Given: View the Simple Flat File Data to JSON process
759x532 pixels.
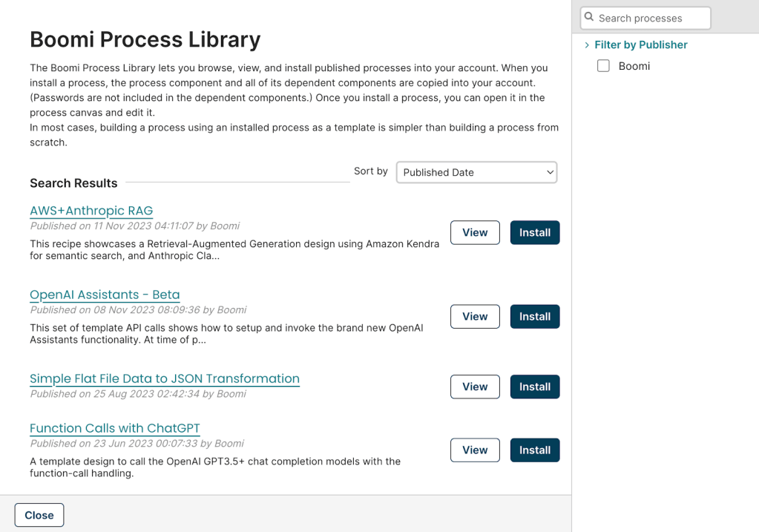Looking at the screenshot, I should (x=474, y=387).
